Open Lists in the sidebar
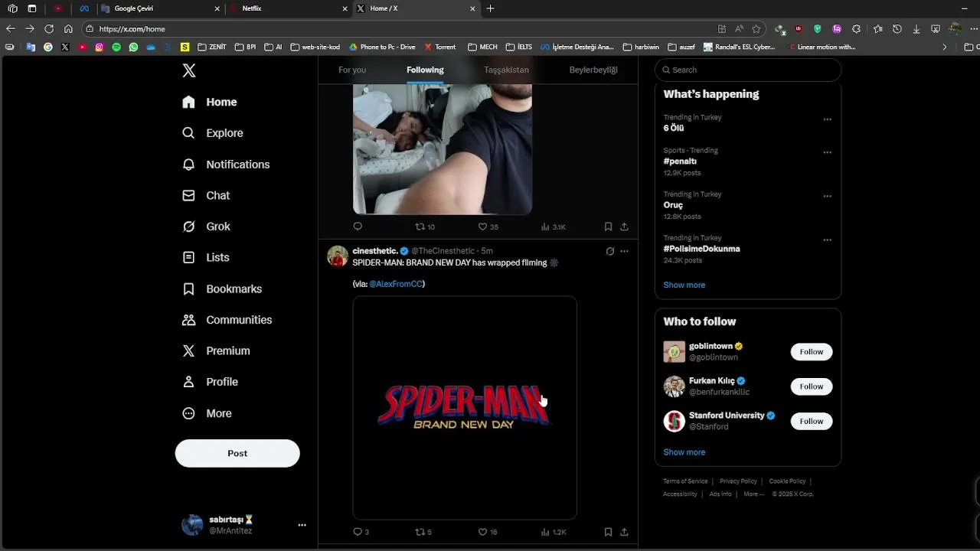980x551 pixels. click(x=205, y=257)
